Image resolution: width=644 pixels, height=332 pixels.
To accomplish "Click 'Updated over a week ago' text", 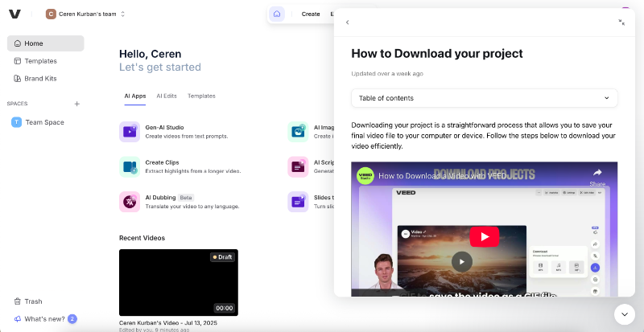I will coord(387,74).
